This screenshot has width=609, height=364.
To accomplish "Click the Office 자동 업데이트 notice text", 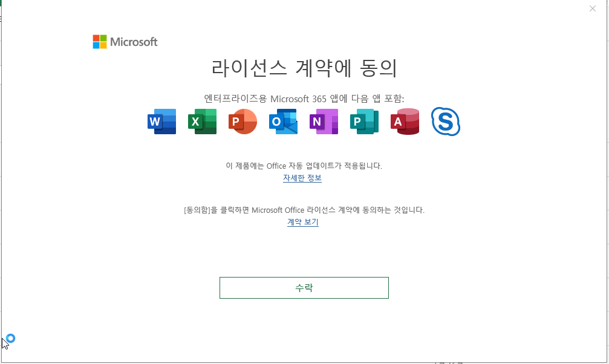I will point(304,166).
